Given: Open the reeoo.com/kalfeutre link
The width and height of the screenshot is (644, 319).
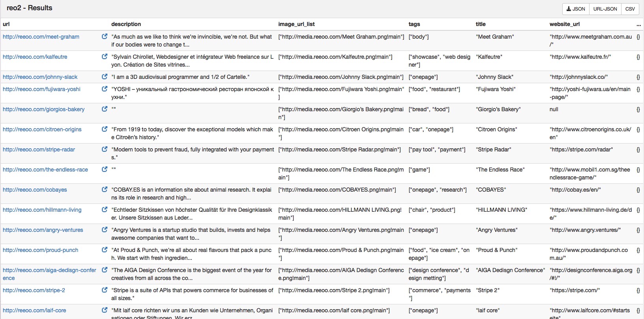Looking at the screenshot, I should tap(35, 57).
